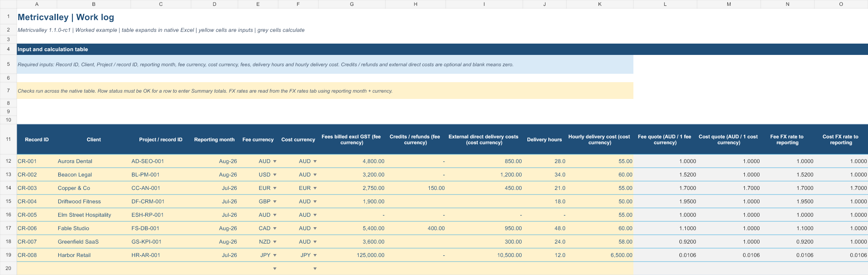868x275 pixels.
Task: Click the 'Checks run across the native table' note
Action: (x=325, y=91)
